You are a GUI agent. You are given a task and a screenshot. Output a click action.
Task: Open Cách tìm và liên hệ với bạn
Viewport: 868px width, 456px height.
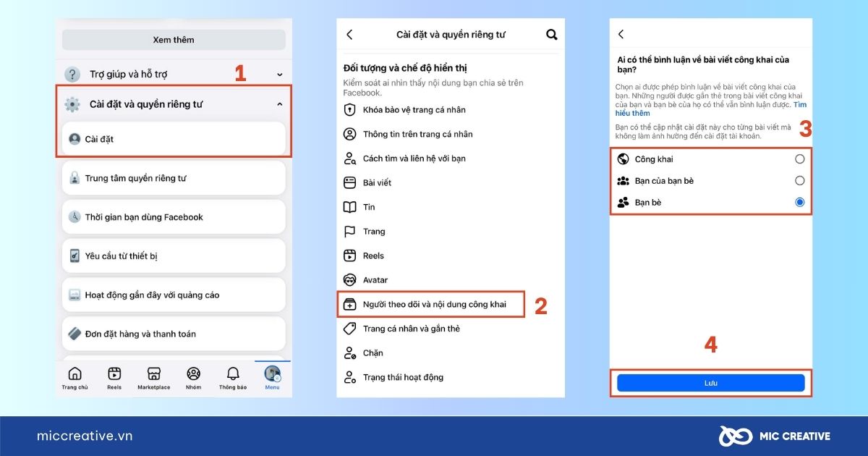pyautogui.click(x=449, y=159)
